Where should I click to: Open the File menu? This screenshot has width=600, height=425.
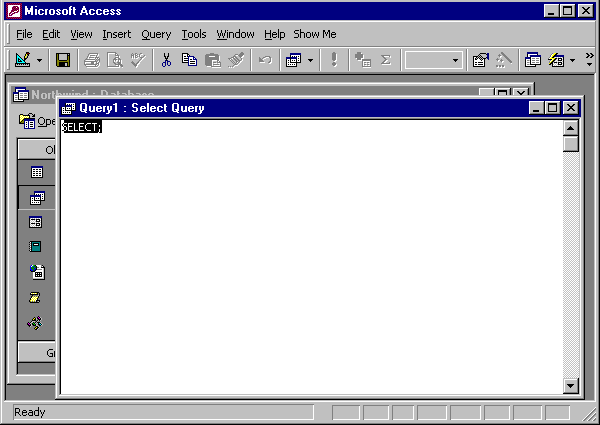coord(24,34)
